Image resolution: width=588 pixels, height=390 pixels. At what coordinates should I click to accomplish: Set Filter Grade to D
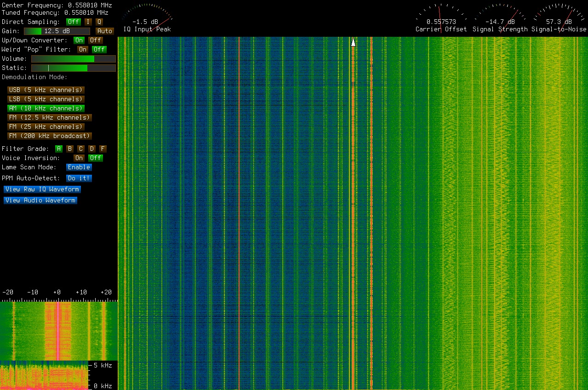point(91,149)
